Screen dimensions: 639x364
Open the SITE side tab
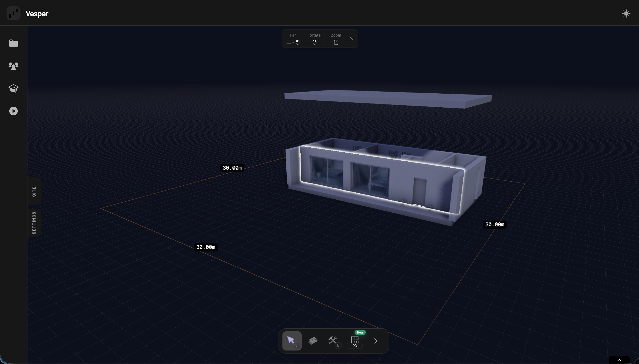click(34, 192)
